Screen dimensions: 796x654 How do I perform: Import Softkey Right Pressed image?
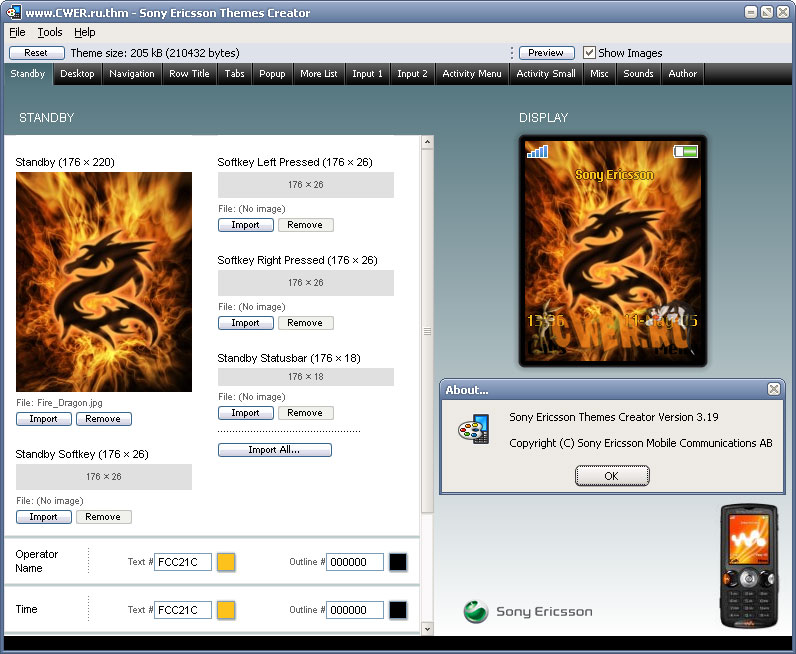point(246,323)
